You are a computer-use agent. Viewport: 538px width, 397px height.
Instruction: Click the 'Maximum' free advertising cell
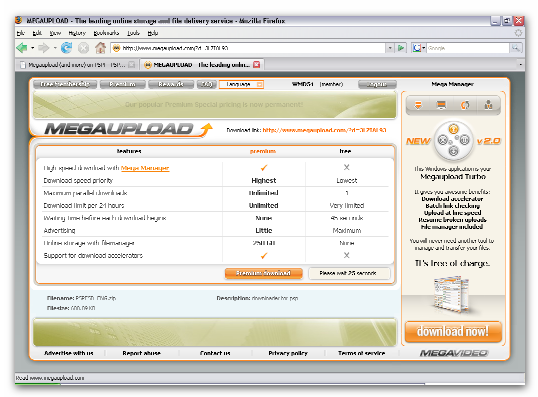point(347,231)
